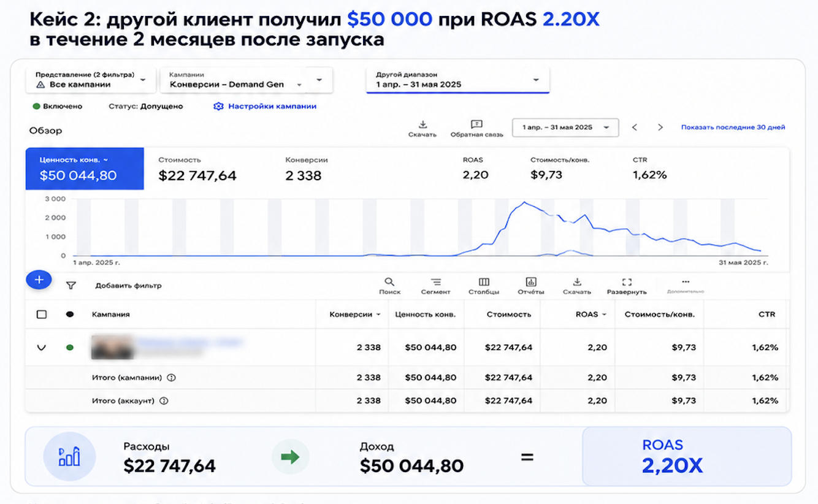
Task: Click 2 338 in the campaign row
Action: tap(369, 348)
